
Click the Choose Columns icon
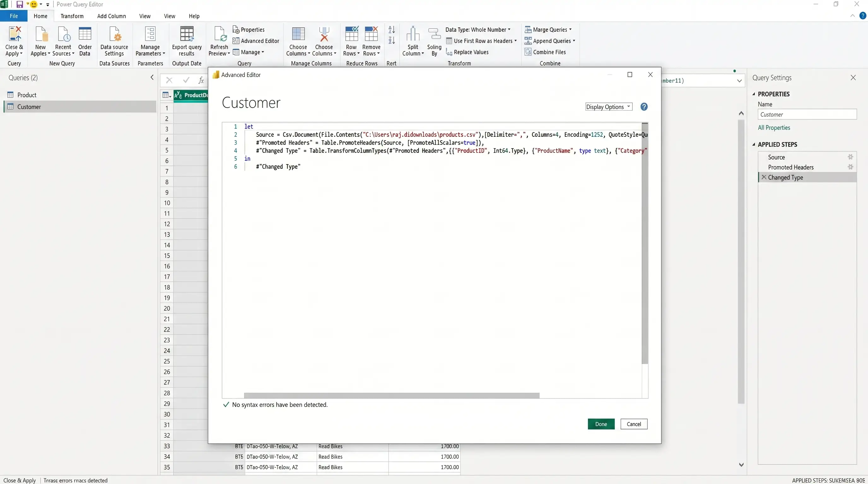click(298, 34)
